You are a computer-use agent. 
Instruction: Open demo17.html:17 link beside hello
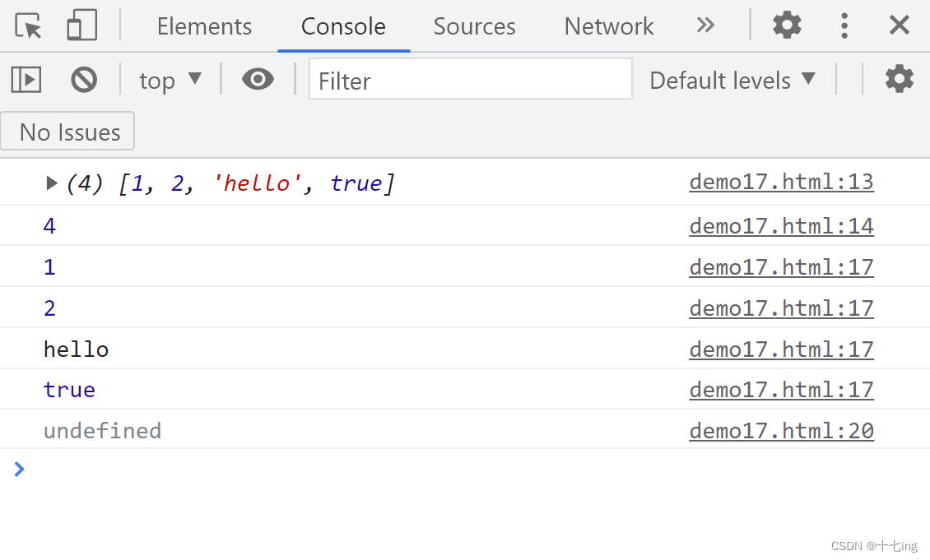(781, 349)
